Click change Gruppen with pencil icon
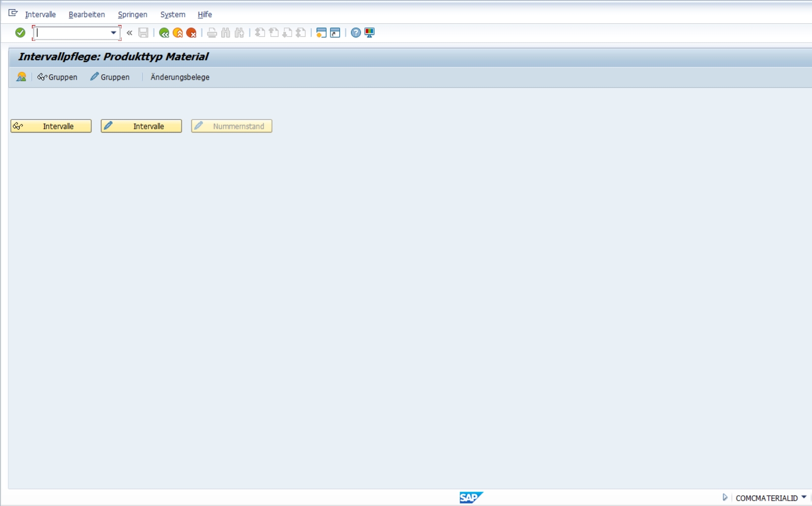This screenshot has width=812, height=506. pyautogui.click(x=110, y=77)
